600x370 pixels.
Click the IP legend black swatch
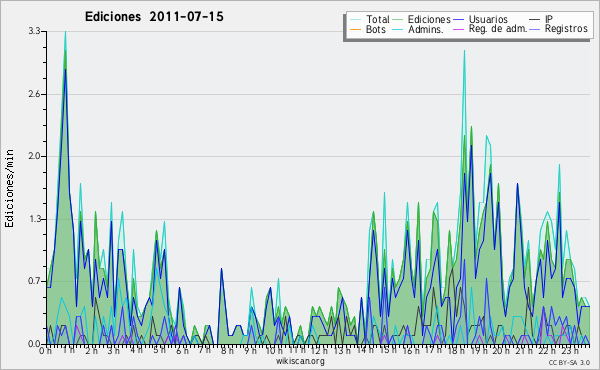coord(535,19)
